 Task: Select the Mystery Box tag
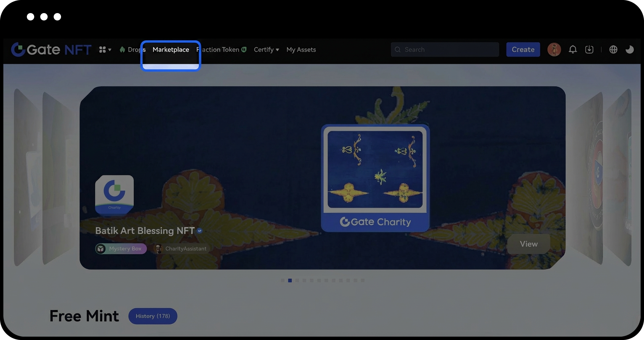pyautogui.click(x=121, y=249)
